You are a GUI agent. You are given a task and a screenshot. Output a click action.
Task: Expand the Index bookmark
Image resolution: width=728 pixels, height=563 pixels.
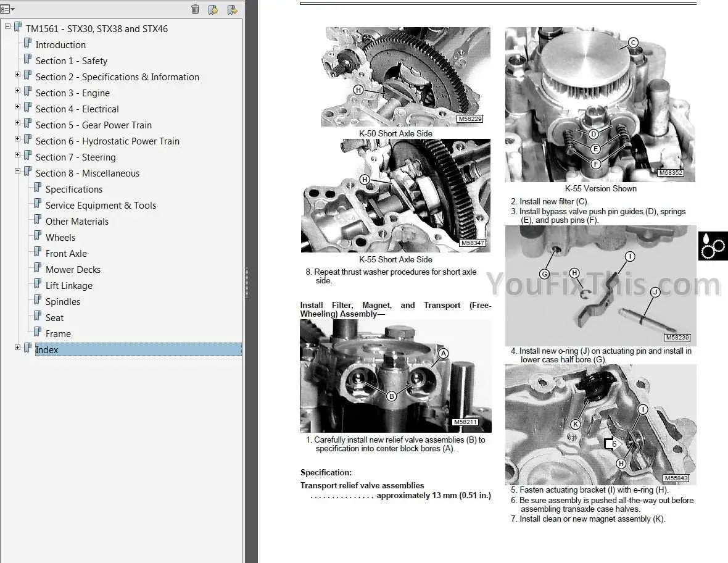coord(17,347)
